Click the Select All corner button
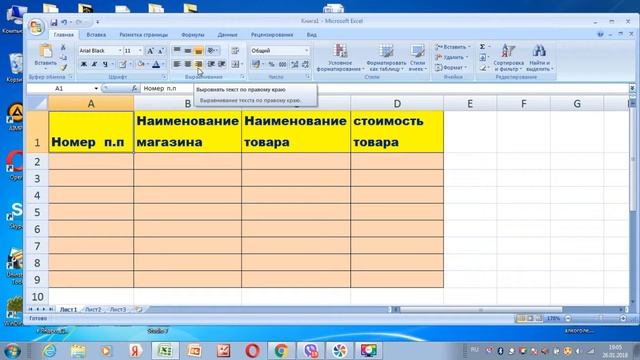The width and height of the screenshot is (640, 360). [37, 103]
